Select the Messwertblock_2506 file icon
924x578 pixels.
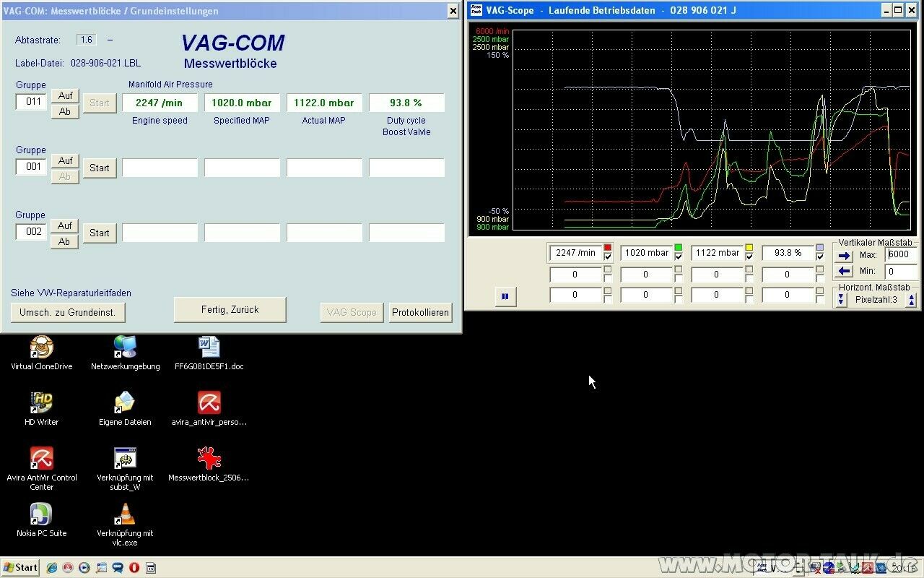click(209, 459)
